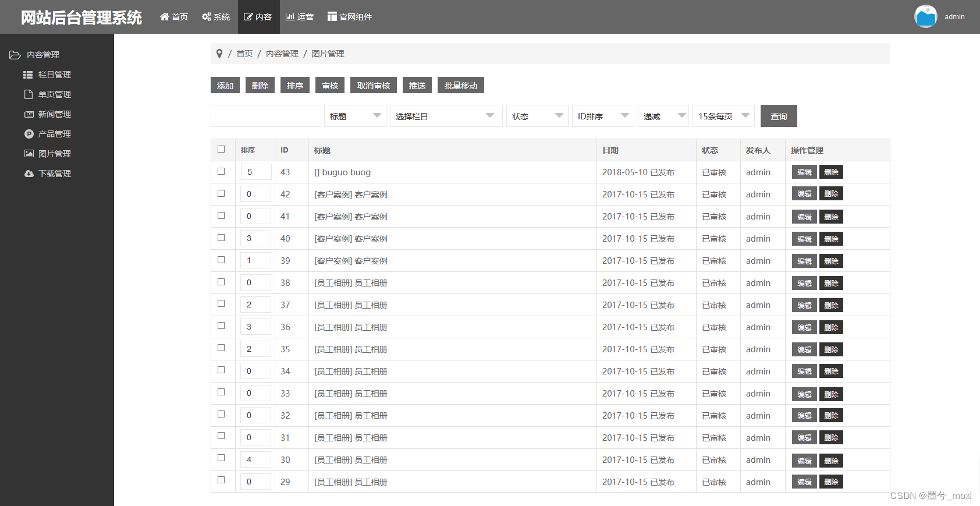The width and height of the screenshot is (980, 506).
Task: Select the 内容 top navigation tab
Action: click(258, 17)
